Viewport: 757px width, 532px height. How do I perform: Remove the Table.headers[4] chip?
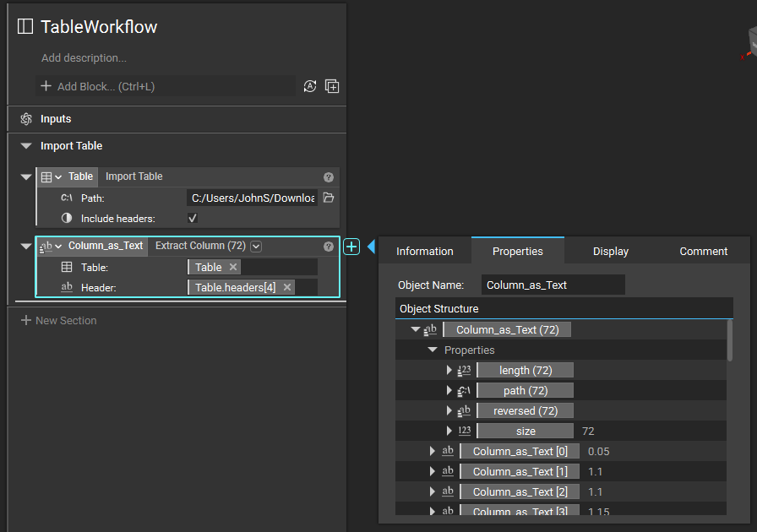pyautogui.click(x=287, y=287)
